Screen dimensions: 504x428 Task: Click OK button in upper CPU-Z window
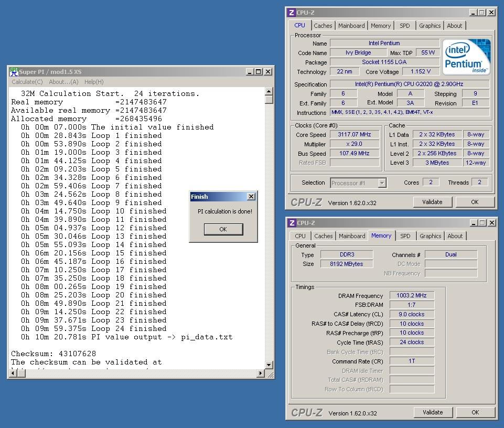(475, 202)
